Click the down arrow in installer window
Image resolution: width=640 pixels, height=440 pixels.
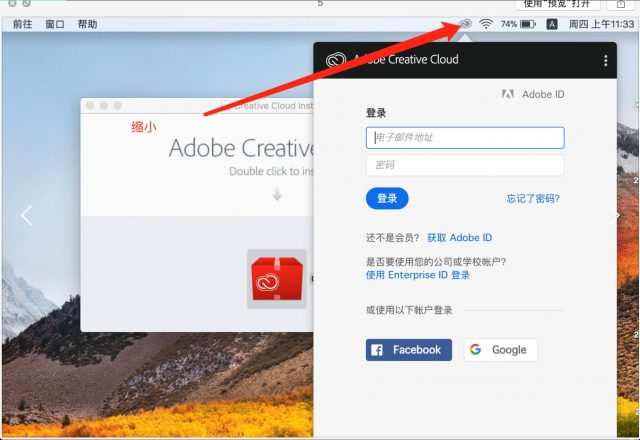tap(277, 194)
